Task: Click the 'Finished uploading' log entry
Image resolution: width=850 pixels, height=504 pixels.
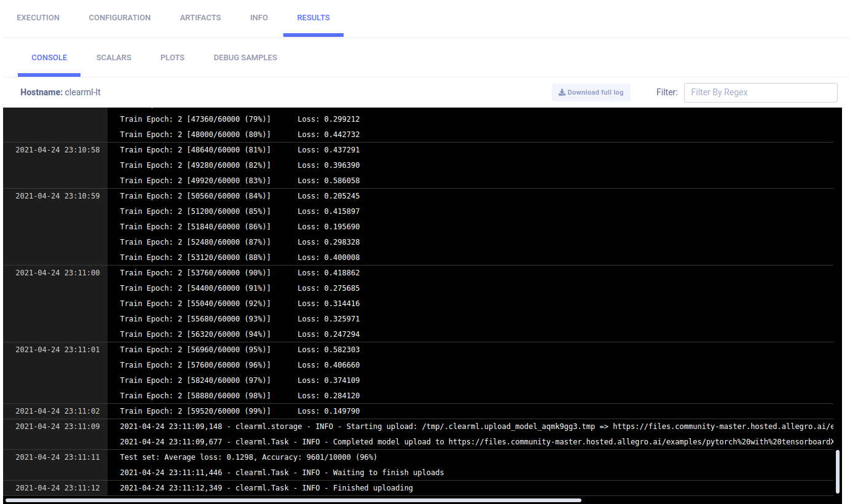Action: [x=266, y=488]
